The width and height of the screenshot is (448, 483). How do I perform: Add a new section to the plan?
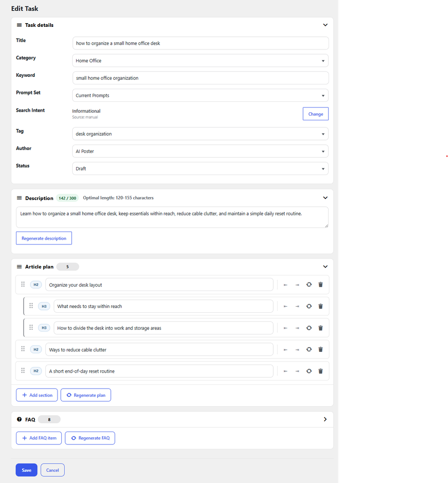pos(37,395)
